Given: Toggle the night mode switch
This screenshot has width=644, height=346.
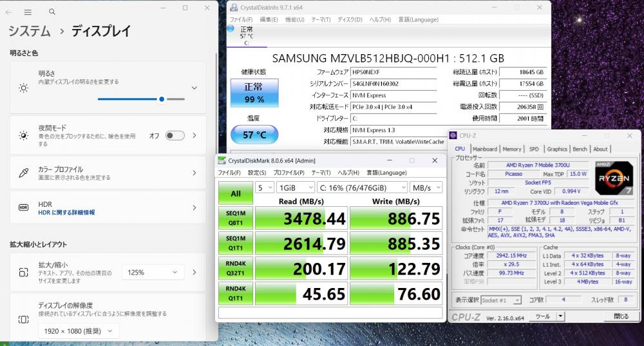Looking at the screenshot, I should click(x=175, y=135).
